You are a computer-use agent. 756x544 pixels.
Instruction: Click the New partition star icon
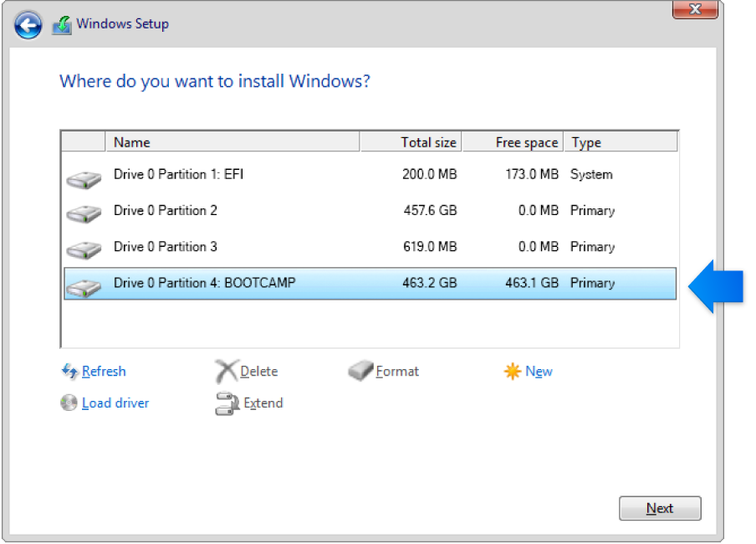[x=511, y=371]
